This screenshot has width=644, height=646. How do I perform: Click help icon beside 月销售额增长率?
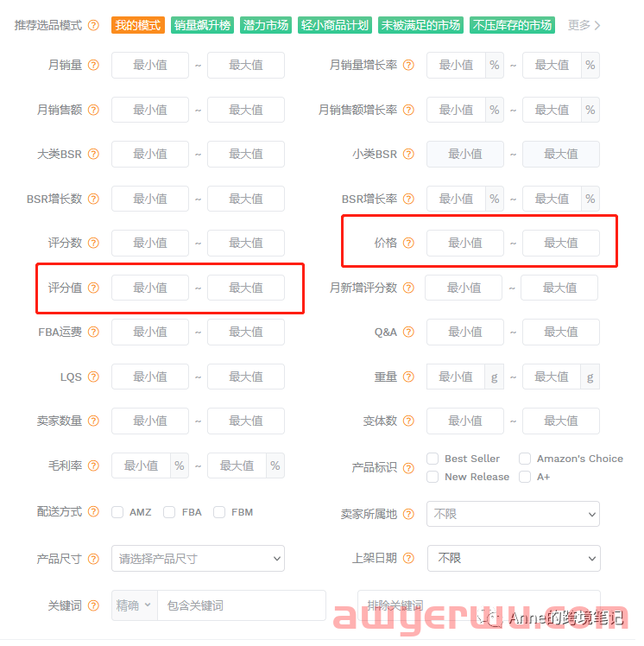pyautogui.click(x=408, y=110)
